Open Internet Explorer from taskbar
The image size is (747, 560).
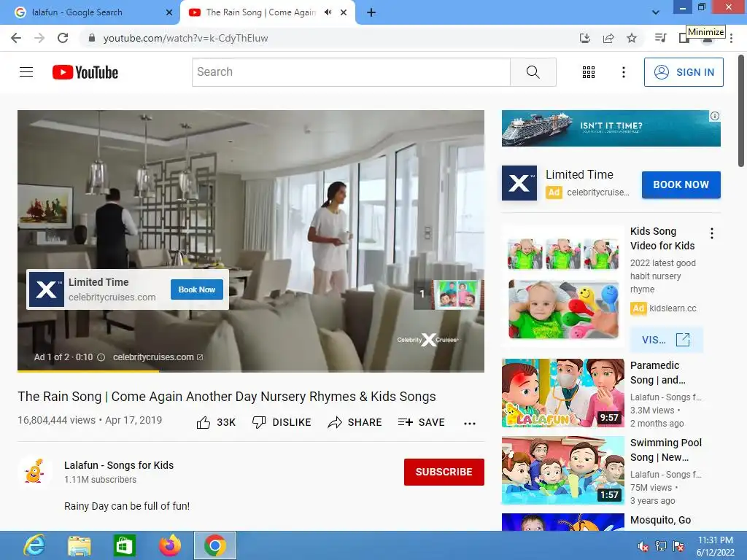[x=35, y=545]
